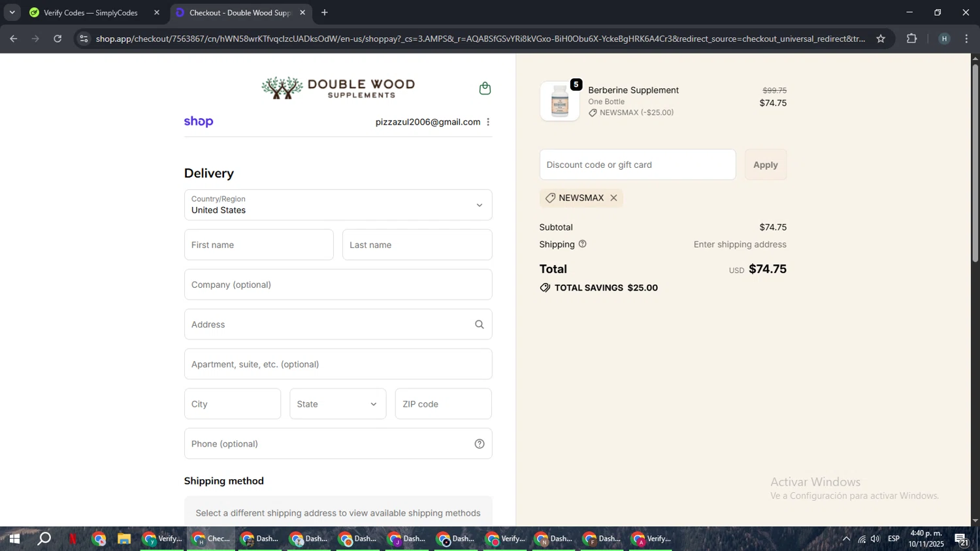The image size is (980, 551).
Task: Open the State dropdown
Action: pyautogui.click(x=338, y=404)
